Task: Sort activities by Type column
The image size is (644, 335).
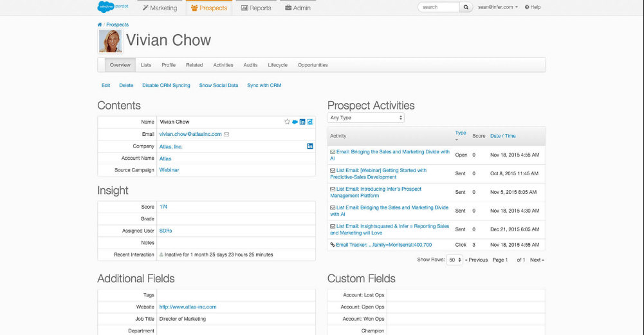Action: coord(461,133)
